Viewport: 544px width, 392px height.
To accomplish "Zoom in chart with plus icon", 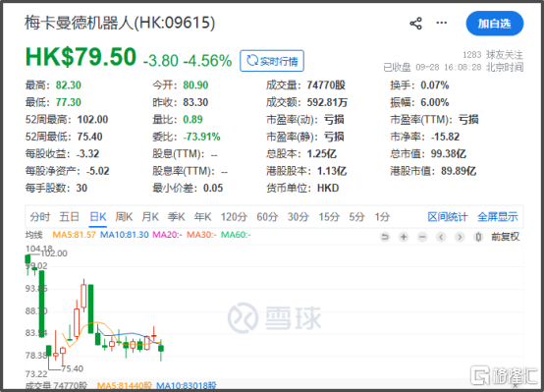I will click(x=404, y=237).
